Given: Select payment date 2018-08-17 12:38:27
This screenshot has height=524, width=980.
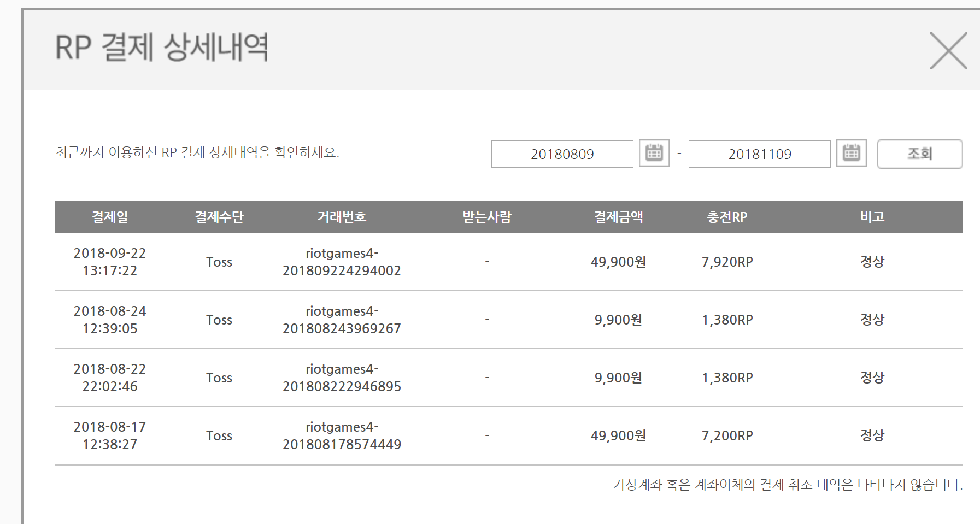Looking at the screenshot, I should tap(110, 435).
